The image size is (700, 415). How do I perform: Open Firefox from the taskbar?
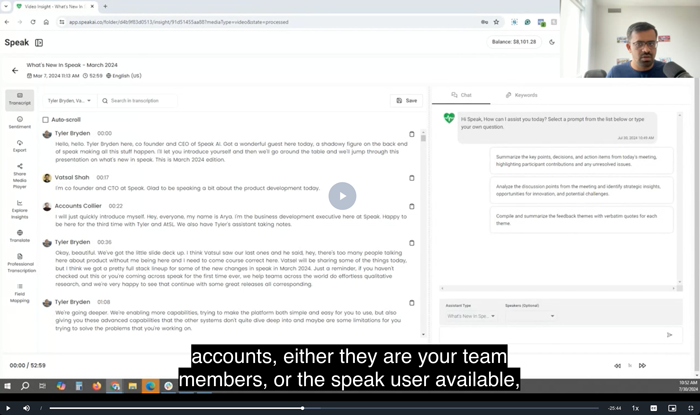click(96, 386)
